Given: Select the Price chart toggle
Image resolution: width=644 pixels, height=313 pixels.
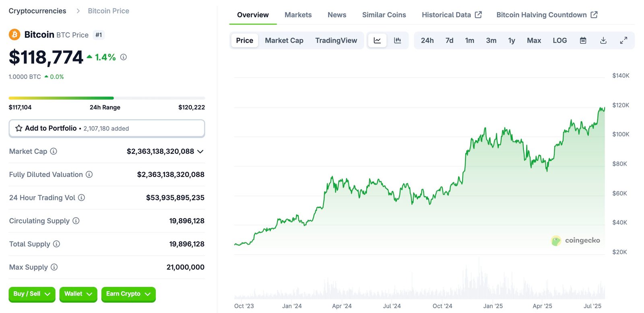Looking at the screenshot, I should coord(245,40).
